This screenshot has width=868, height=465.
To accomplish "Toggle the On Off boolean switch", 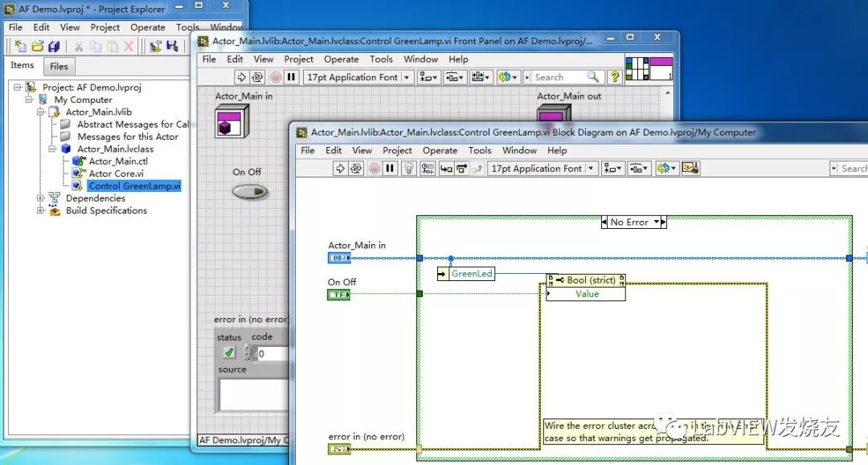I will click(x=250, y=191).
